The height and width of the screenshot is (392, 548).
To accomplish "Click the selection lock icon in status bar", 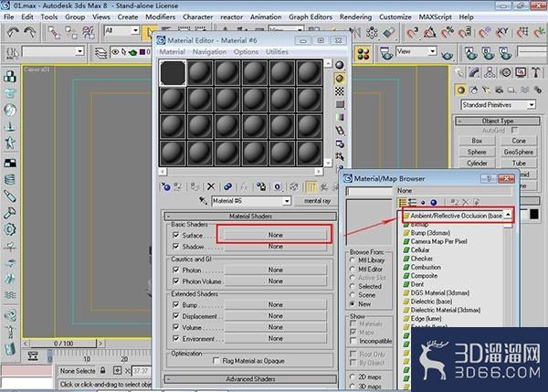I will pyautogui.click(x=102, y=370).
